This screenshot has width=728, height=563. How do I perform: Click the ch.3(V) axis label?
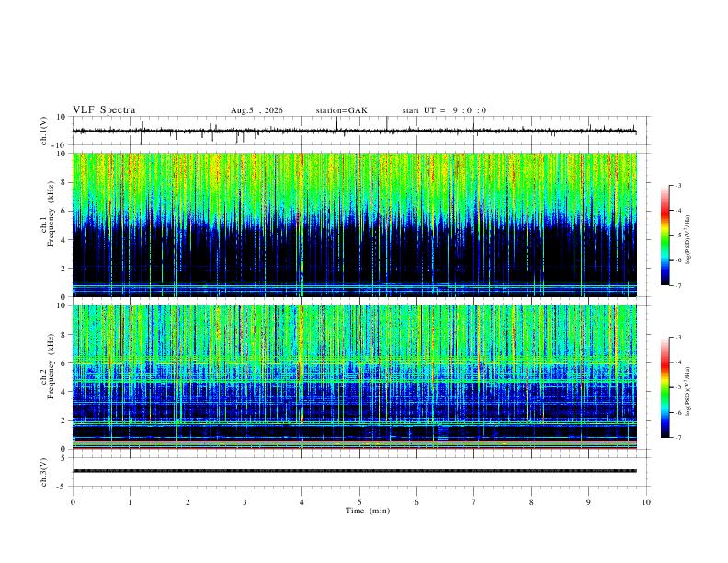(44, 472)
